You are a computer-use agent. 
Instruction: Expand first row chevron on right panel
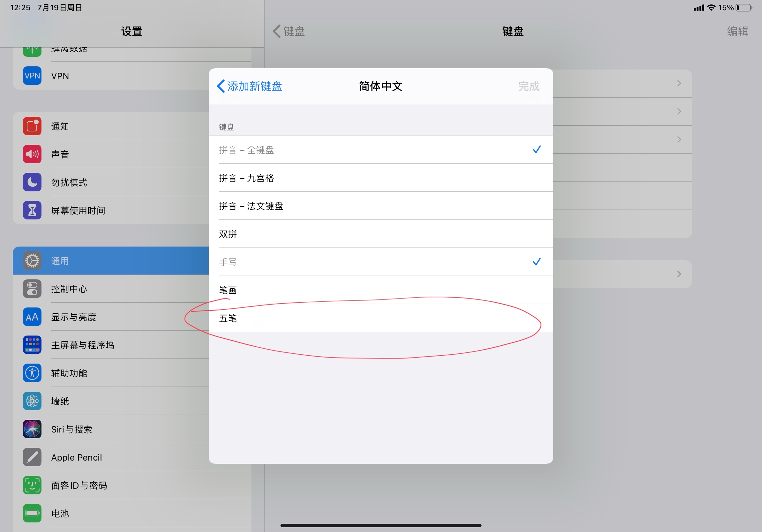tap(679, 84)
